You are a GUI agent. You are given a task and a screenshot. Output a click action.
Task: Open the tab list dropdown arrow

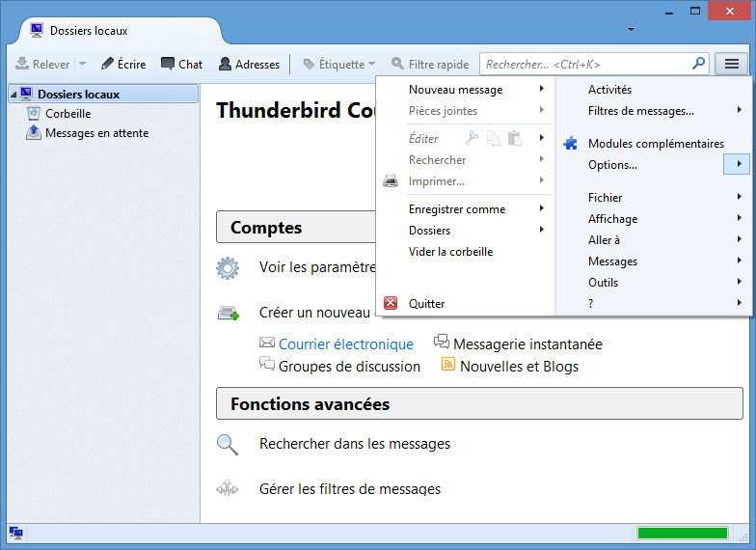click(x=631, y=30)
